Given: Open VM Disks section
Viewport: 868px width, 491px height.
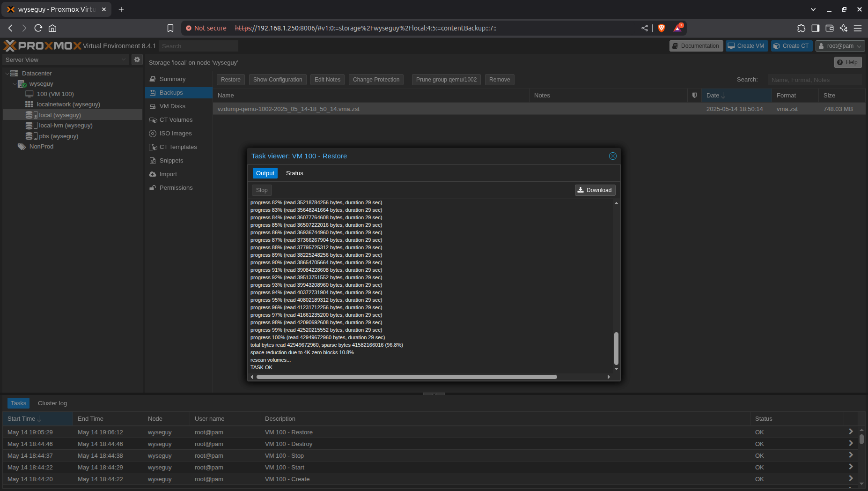Looking at the screenshot, I should (x=179, y=106).
